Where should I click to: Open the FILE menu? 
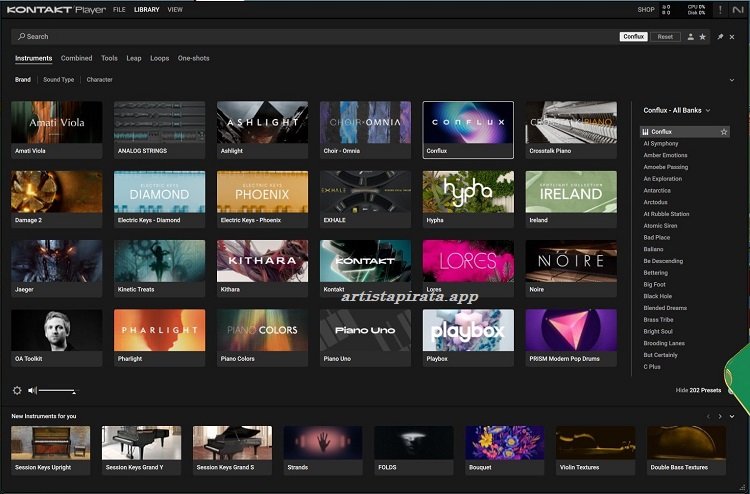pyautogui.click(x=119, y=10)
